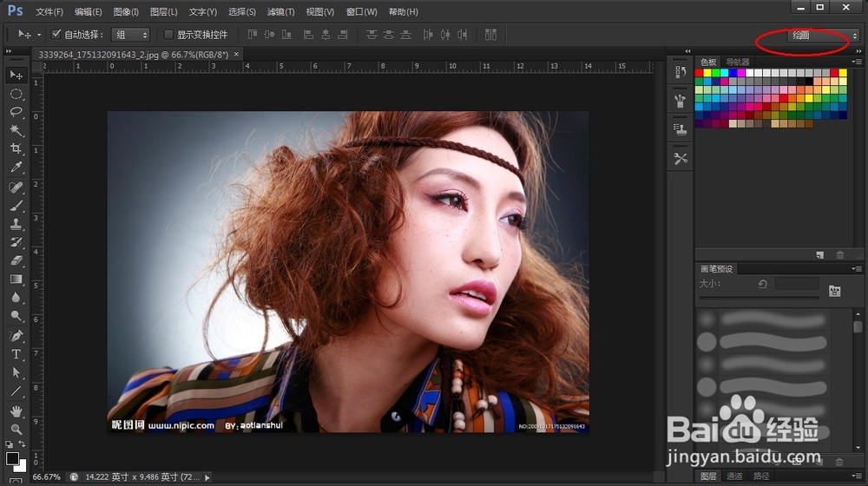Select the Lasso tool
This screenshot has height=486, width=868.
tap(16, 112)
